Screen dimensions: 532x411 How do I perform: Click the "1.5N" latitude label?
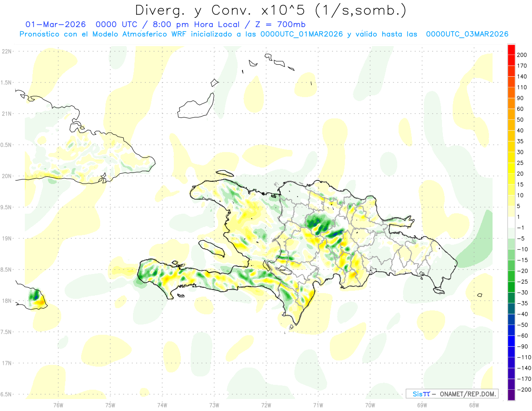coord(6,82)
